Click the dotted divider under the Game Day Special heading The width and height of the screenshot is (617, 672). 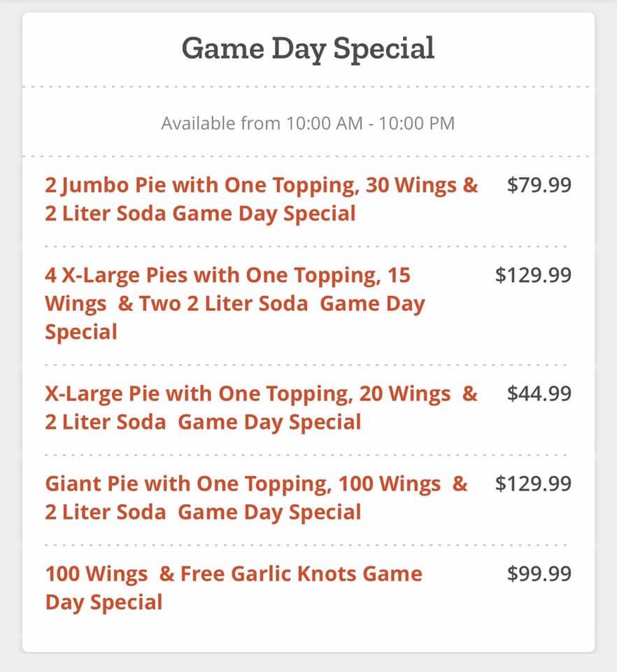[308, 87]
